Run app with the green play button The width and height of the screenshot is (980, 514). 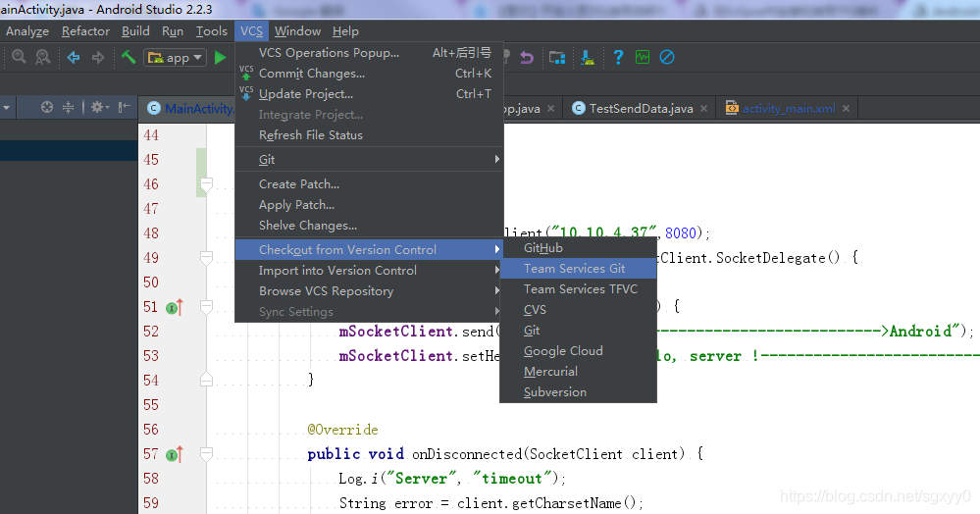pyautogui.click(x=220, y=58)
